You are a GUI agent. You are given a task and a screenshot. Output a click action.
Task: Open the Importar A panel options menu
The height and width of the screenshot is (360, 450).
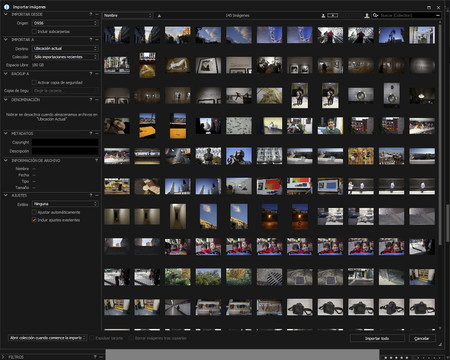tap(97, 40)
